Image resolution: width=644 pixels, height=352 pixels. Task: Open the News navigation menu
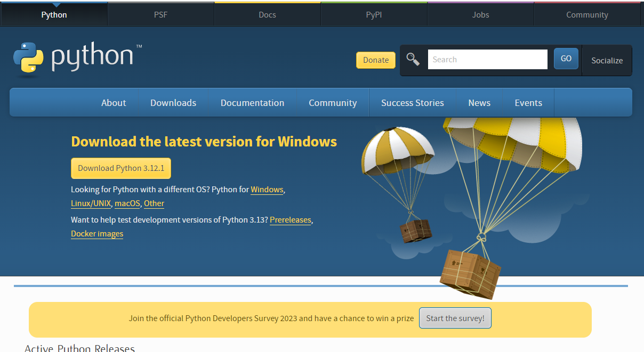(479, 103)
